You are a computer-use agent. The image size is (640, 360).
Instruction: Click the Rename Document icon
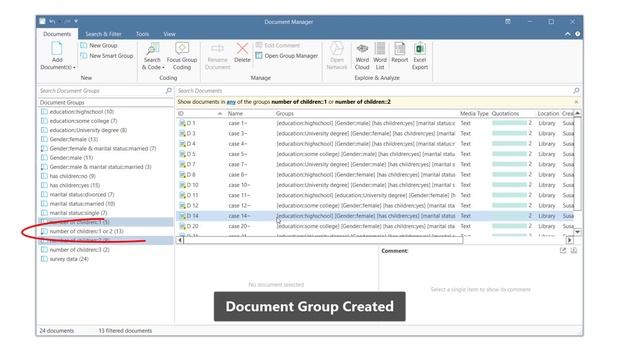click(x=217, y=49)
